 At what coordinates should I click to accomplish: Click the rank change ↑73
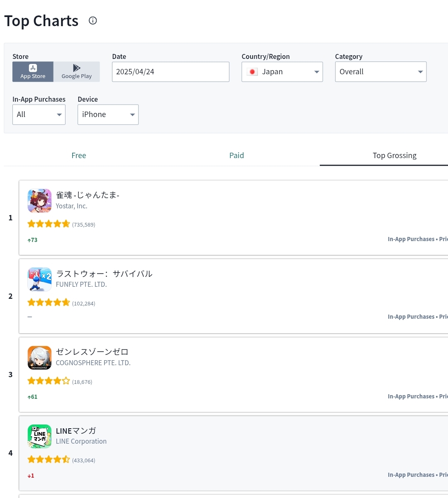(32, 240)
